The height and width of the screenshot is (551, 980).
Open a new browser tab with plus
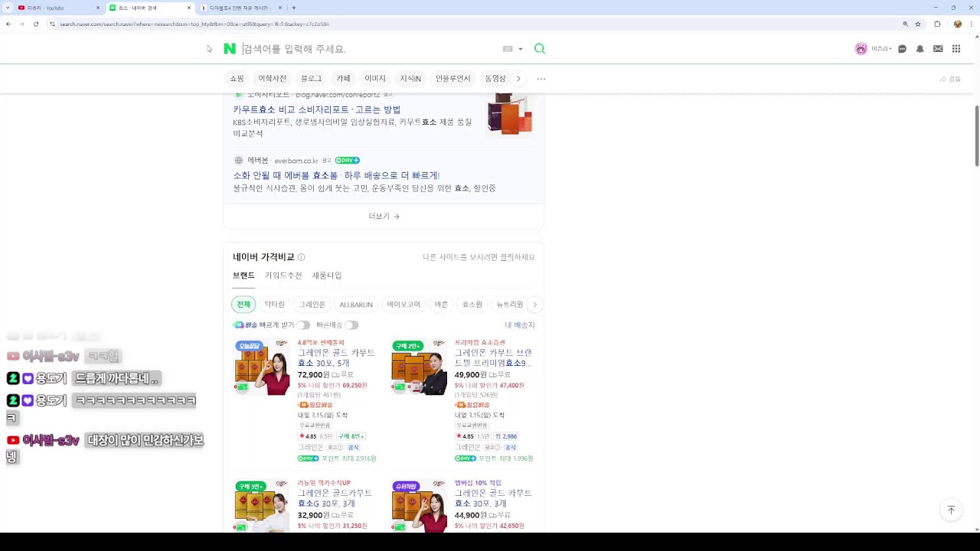(x=293, y=8)
